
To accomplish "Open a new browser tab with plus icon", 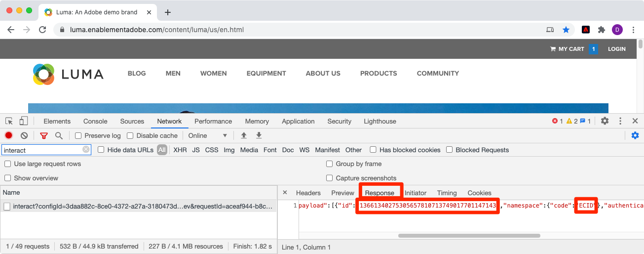I will (x=168, y=12).
